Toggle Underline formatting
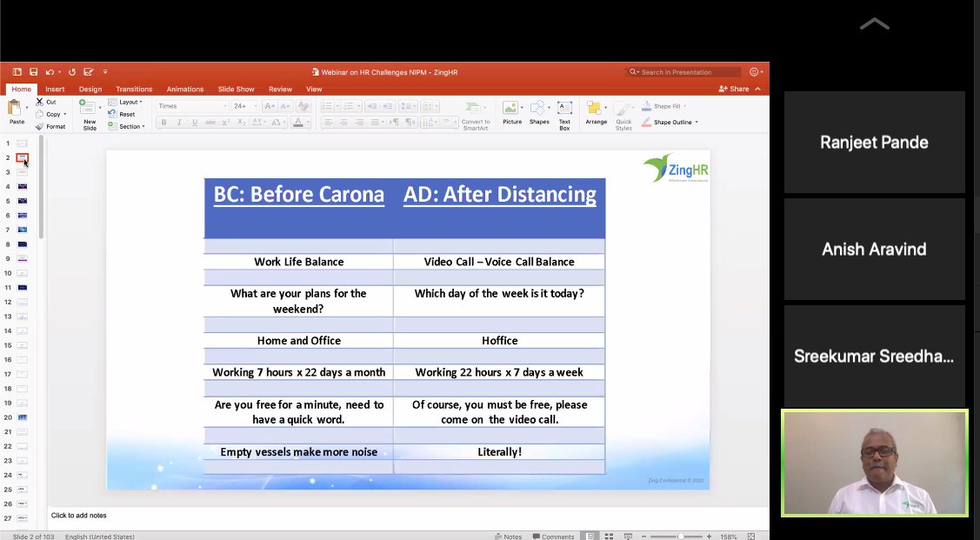Viewport: 980px width, 540px height. [195, 123]
